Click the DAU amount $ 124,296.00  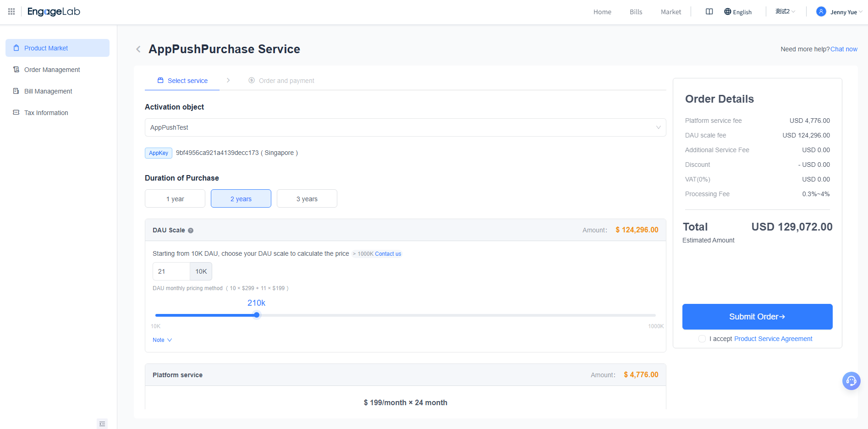637,230
